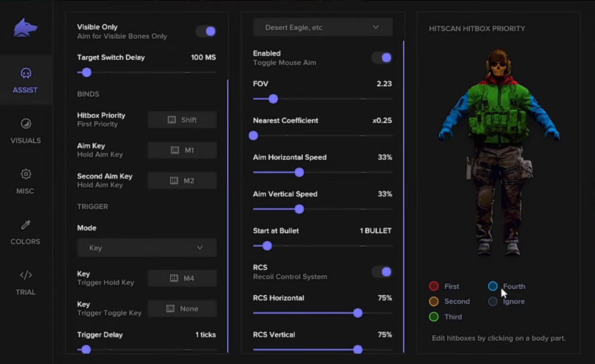
Task: Set the Second Aim Key M2 bind
Action: (182, 181)
